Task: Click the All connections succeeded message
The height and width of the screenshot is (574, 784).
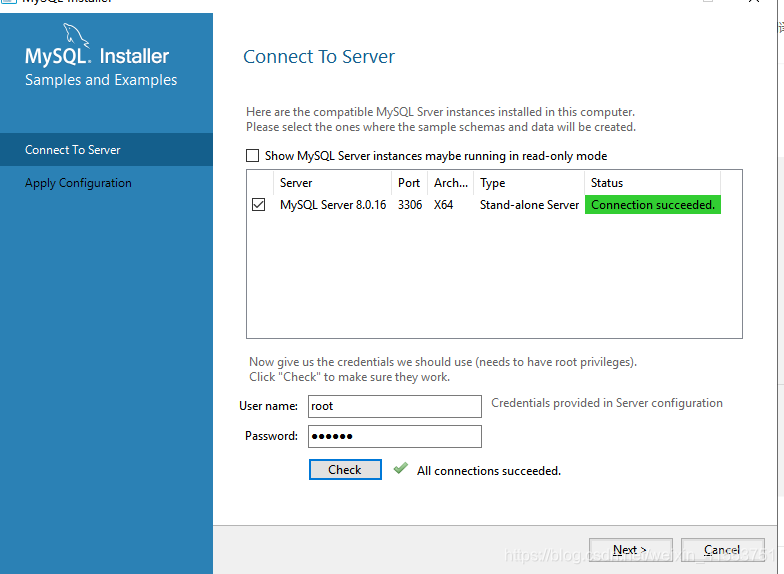Action: click(489, 471)
